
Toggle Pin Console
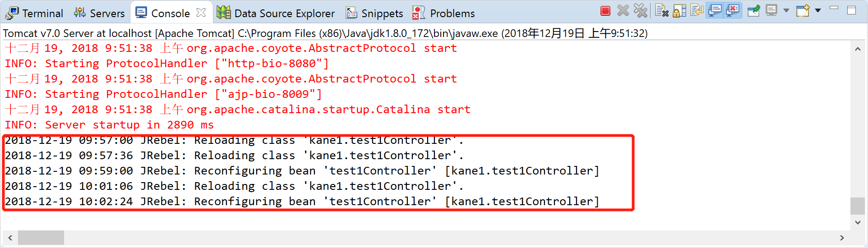point(753,11)
